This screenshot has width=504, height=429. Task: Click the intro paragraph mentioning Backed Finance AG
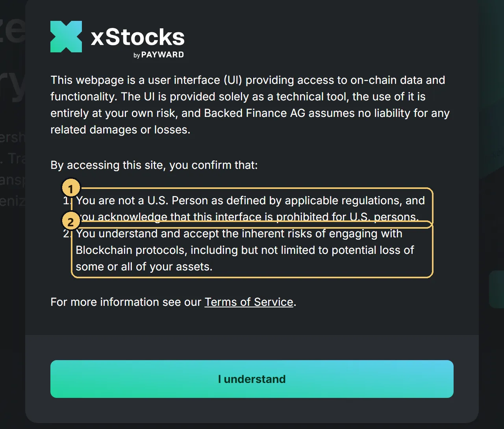tap(250, 105)
